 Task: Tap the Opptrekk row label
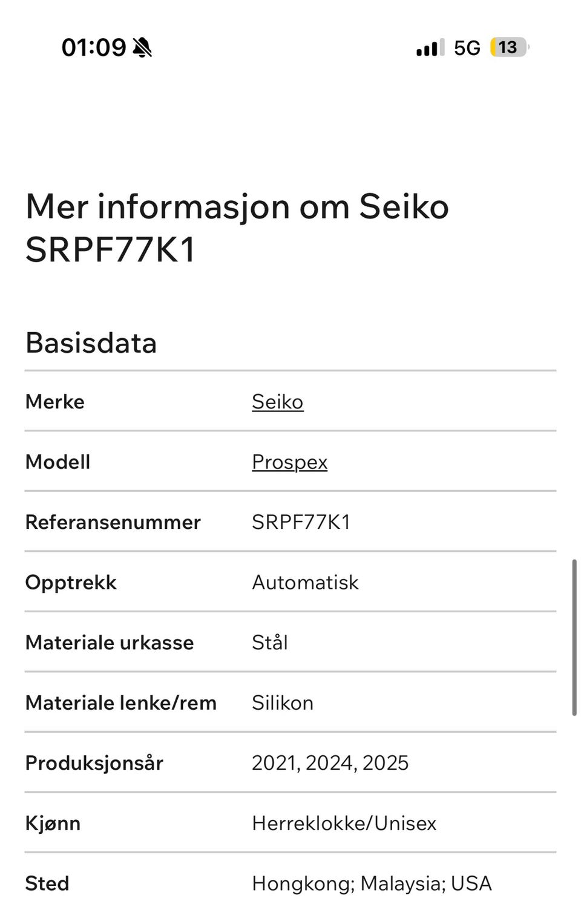(x=71, y=582)
